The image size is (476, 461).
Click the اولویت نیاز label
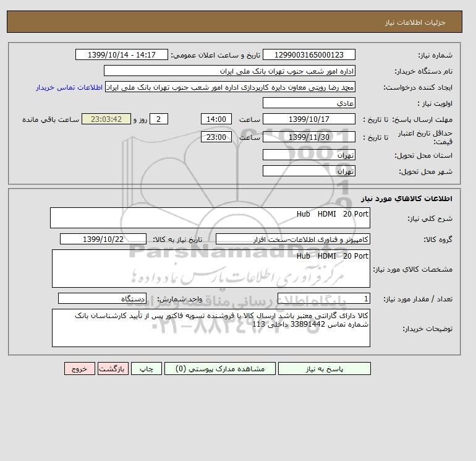[x=435, y=103]
